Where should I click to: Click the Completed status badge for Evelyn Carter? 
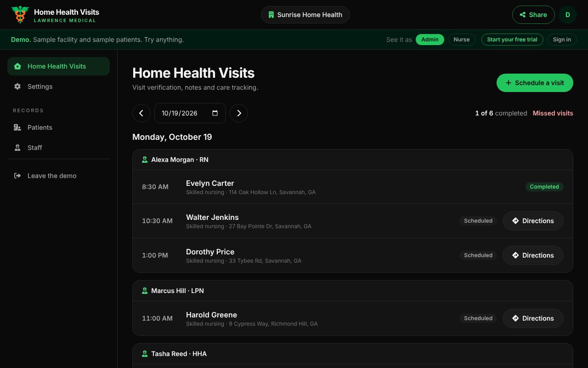pos(544,187)
